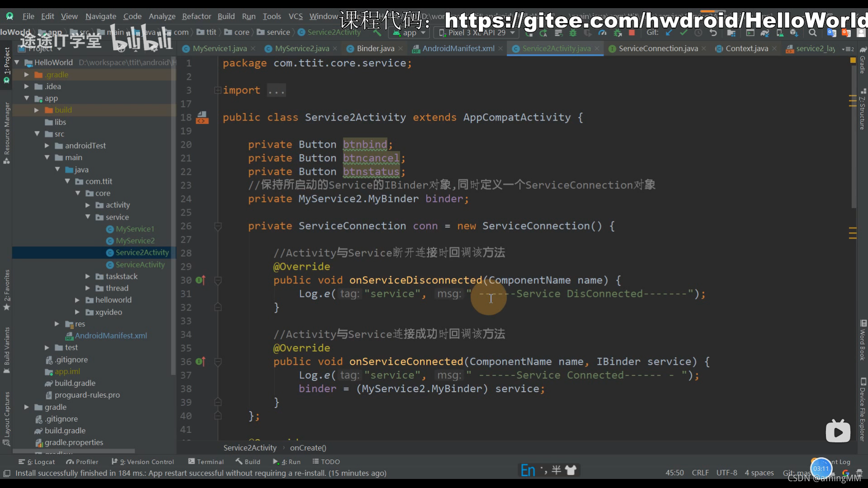Click the Git Commit checkmark icon

tap(684, 33)
